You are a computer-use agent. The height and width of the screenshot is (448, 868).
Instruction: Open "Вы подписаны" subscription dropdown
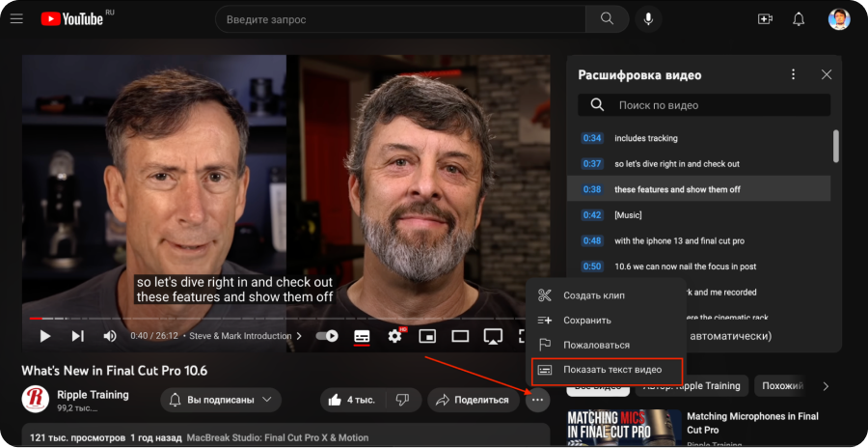pyautogui.click(x=221, y=400)
